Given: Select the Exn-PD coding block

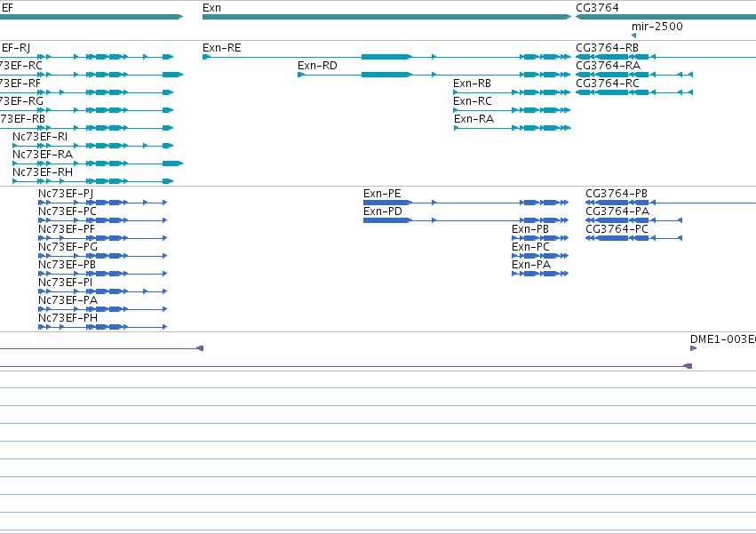Looking at the screenshot, I should pyautogui.click(x=387, y=220).
